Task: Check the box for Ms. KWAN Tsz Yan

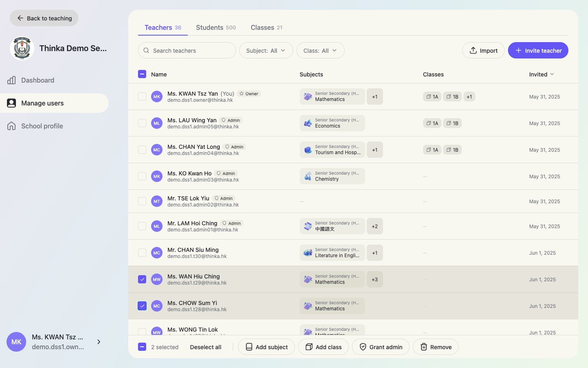Action: pyautogui.click(x=142, y=96)
